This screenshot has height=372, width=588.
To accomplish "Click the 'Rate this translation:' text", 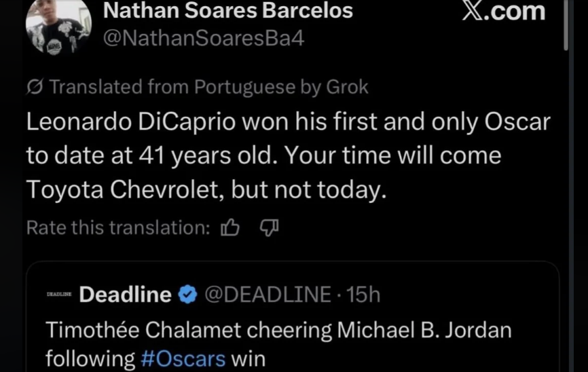I will click(118, 228).
